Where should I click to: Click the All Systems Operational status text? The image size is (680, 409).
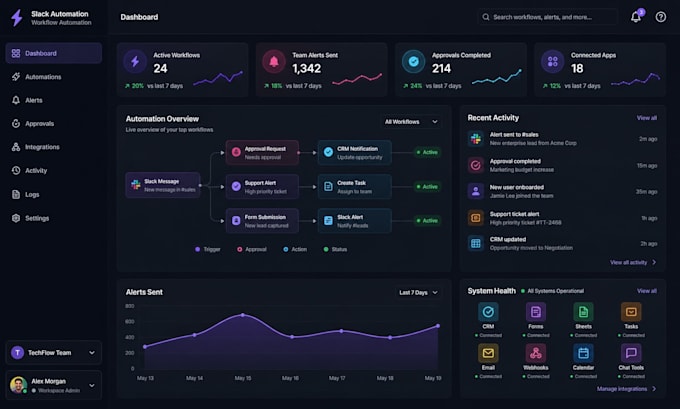click(x=556, y=291)
